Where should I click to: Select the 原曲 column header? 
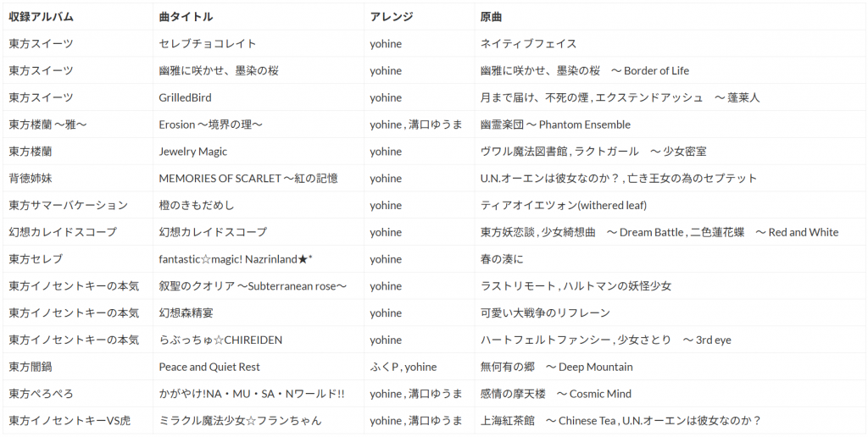(x=492, y=17)
